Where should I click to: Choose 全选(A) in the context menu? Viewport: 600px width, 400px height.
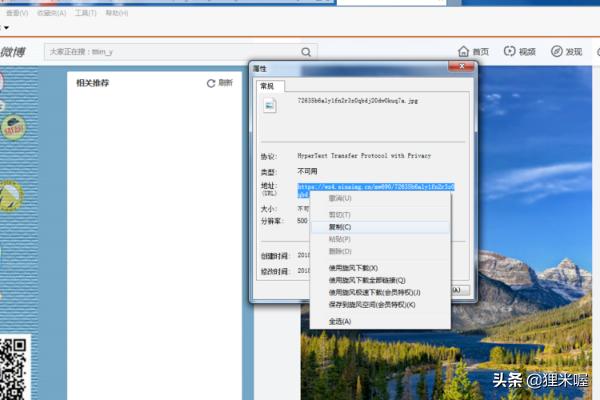340,321
